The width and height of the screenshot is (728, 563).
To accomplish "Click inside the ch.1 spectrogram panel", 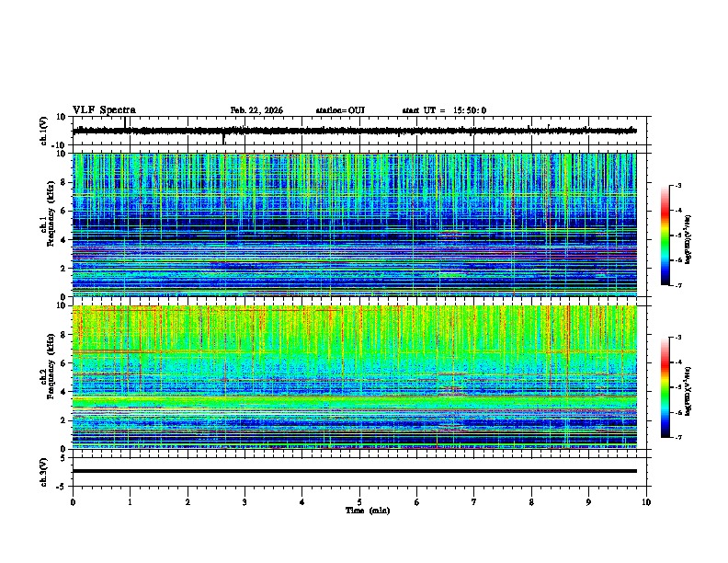I will (354, 224).
